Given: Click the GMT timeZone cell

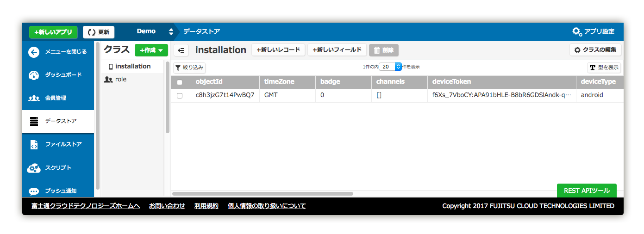Looking at the screenshot, I should pos(288,95).
